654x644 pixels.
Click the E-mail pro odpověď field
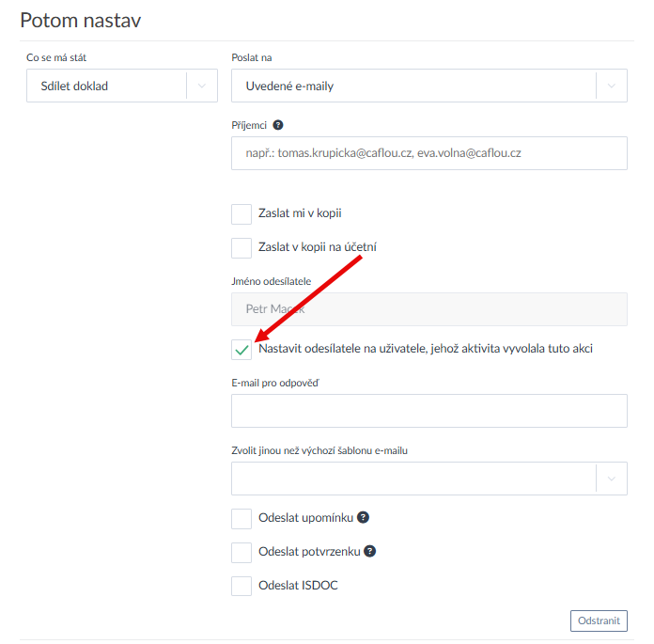click(428, 411)
